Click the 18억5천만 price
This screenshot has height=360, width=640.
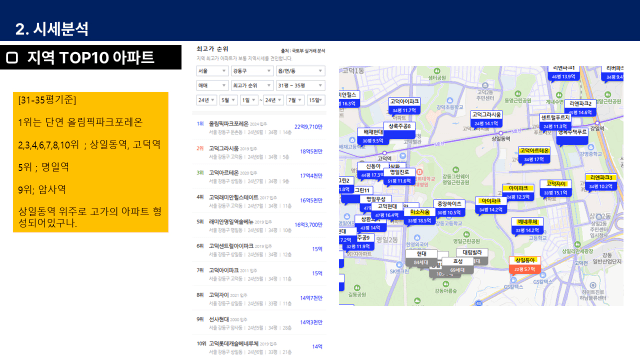(311, 151)
